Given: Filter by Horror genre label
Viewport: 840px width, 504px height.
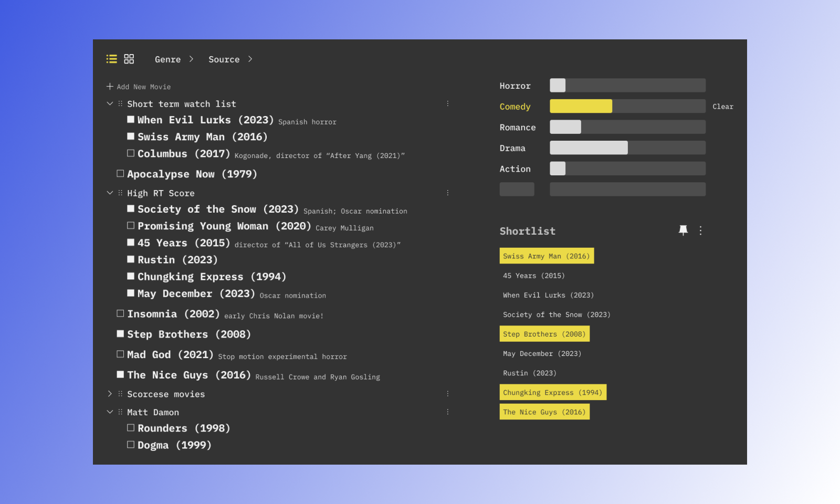Looking at the screenshot, I should (x=515, y=86).
